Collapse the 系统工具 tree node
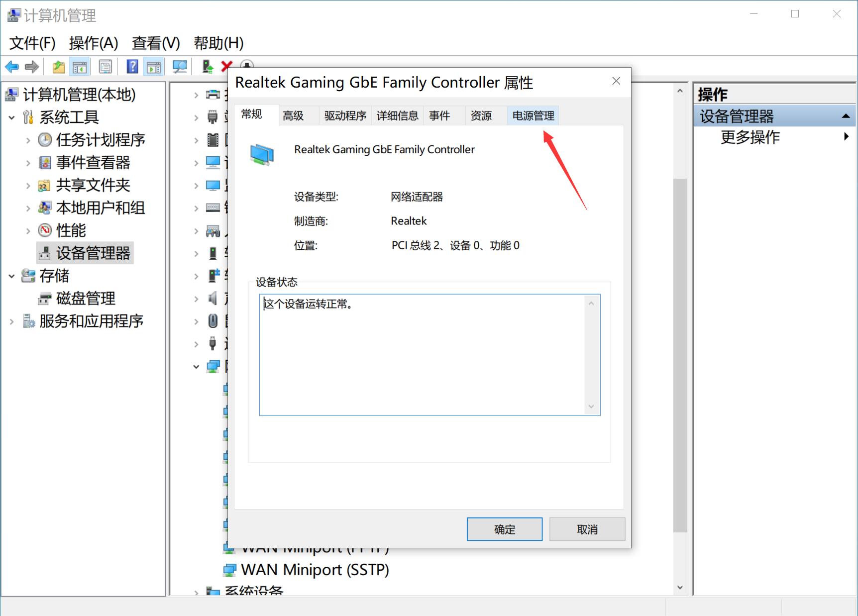Image resolution: width=858 pixels, height=616 pixels. tap(12, 117)
